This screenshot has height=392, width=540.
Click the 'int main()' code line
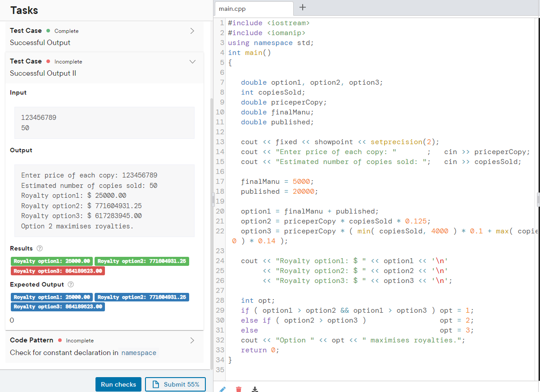click(x=250, y=53)
